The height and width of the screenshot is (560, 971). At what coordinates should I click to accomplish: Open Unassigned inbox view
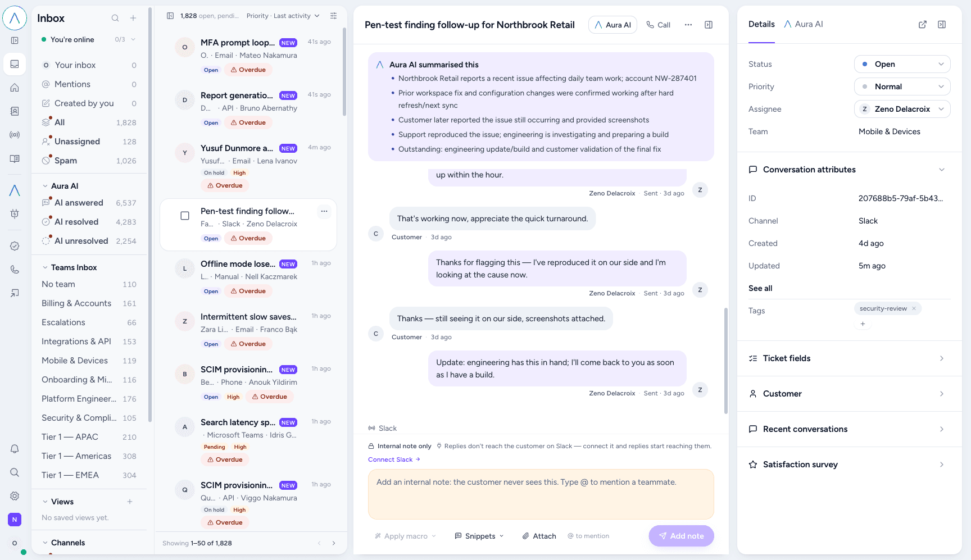(x=89, y=142)
